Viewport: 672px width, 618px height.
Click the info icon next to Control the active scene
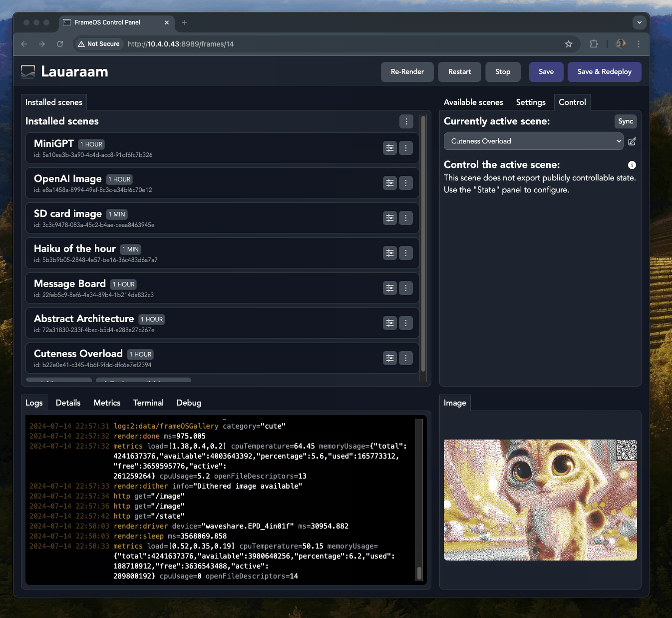click(632, 165)
